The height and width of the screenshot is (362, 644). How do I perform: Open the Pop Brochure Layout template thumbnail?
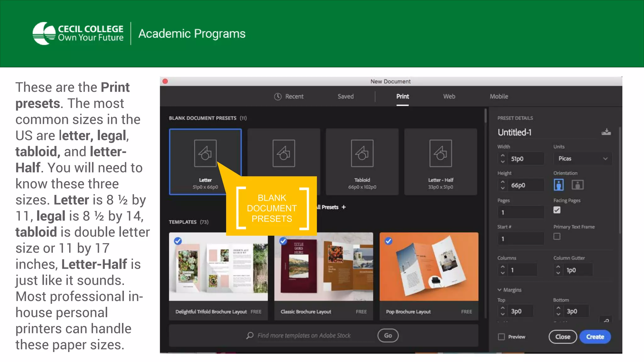coord(429,266)
